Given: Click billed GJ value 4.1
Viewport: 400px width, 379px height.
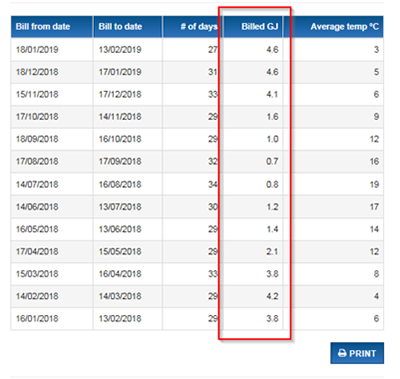Looking at the screenshot, I should click(272, 94).
